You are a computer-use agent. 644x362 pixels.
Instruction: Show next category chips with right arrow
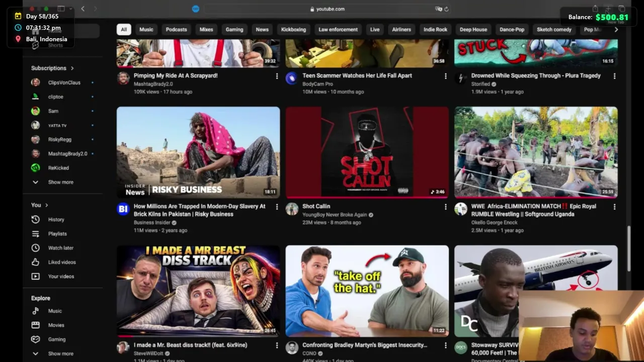pos(616,30)
